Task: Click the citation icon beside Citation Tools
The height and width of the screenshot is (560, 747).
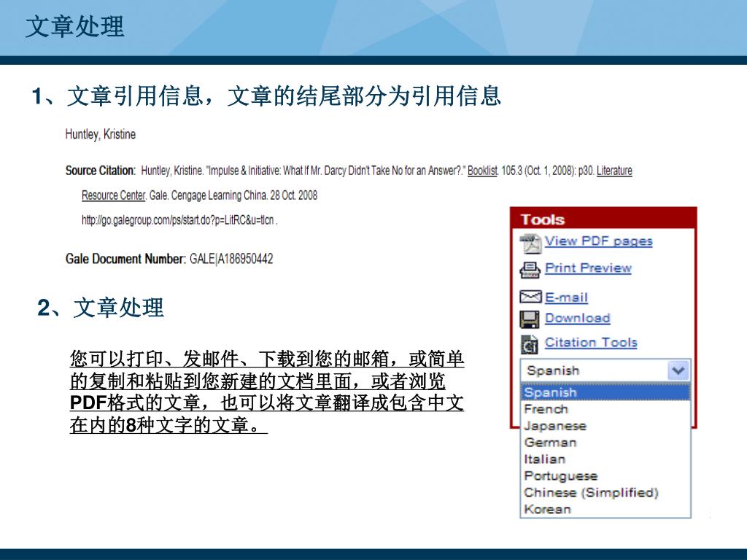Action: pyautogui.click(x=530, y=344)
